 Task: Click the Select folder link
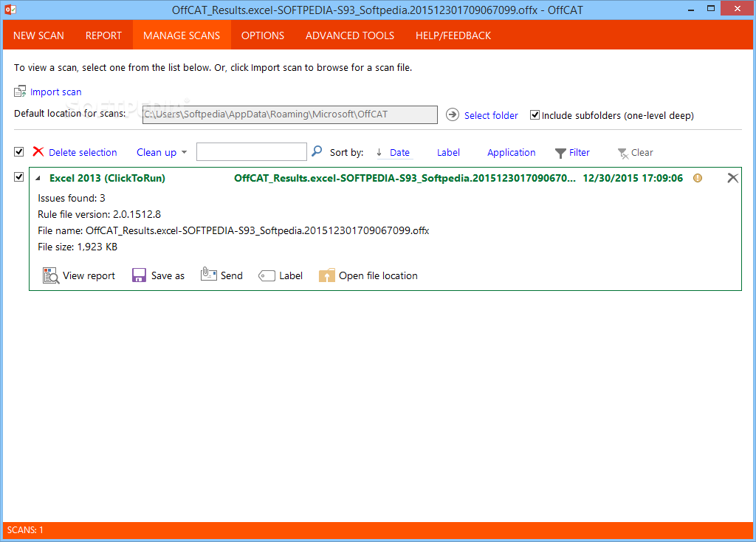(491, 115)
